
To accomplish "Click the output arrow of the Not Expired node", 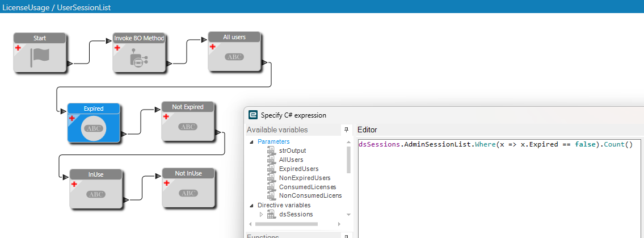I will 218,132.
